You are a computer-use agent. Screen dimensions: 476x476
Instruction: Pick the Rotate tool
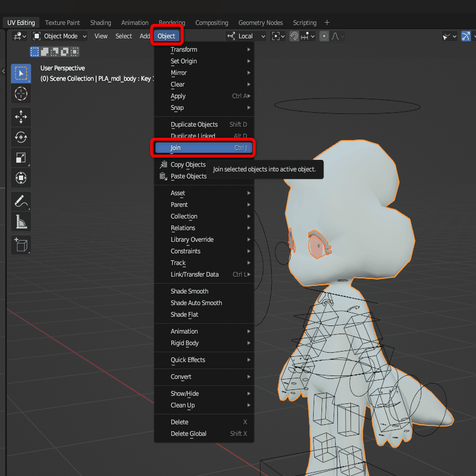click(x=21, y=137)
